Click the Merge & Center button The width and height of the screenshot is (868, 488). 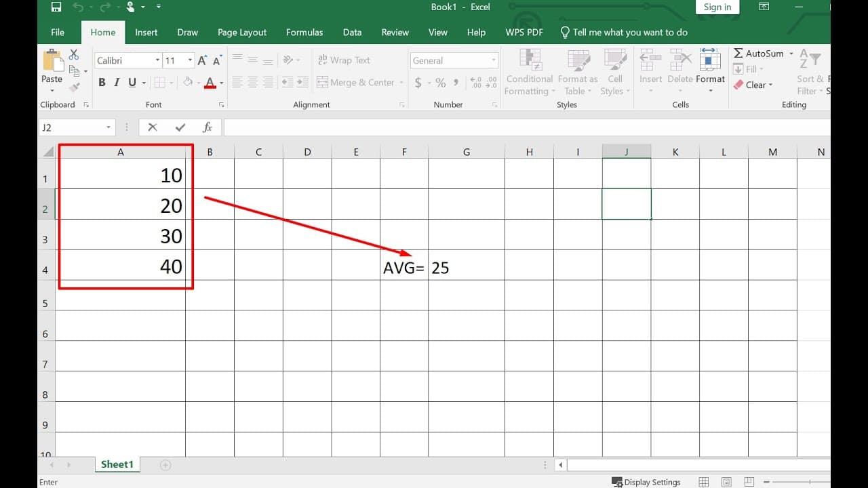tap(355, 83)
